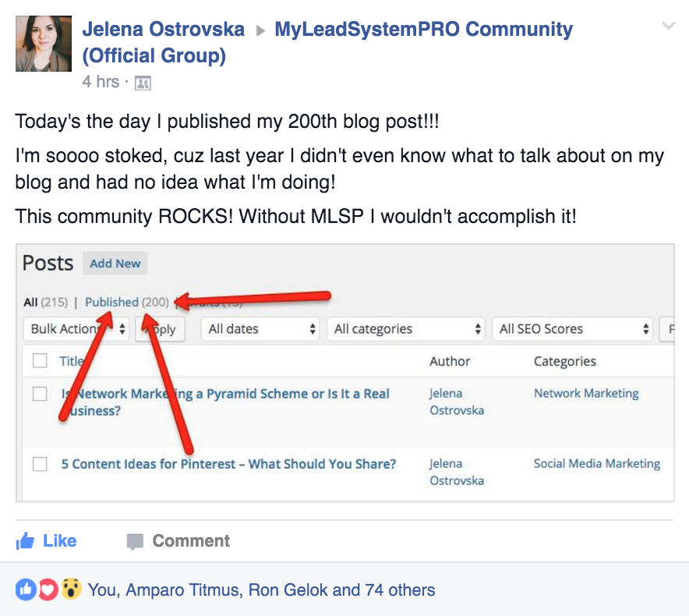Screen dimensions: 689x616
Task: Click the red Love heart reaction icon
Action: (x=48, y=589)
